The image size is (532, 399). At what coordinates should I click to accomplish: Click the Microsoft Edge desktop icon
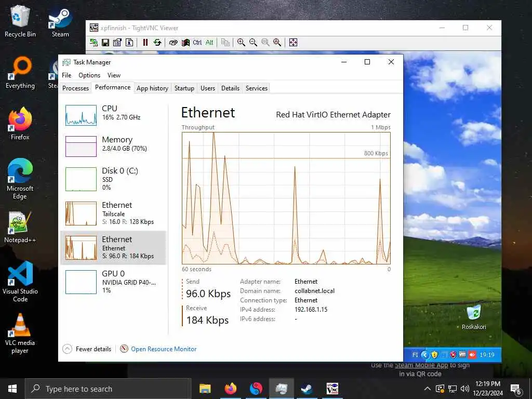[20, 179]
